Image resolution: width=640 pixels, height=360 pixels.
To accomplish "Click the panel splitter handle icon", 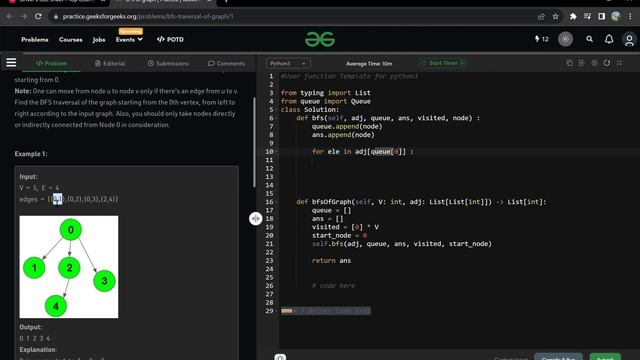I will click(x=256, y=218).
